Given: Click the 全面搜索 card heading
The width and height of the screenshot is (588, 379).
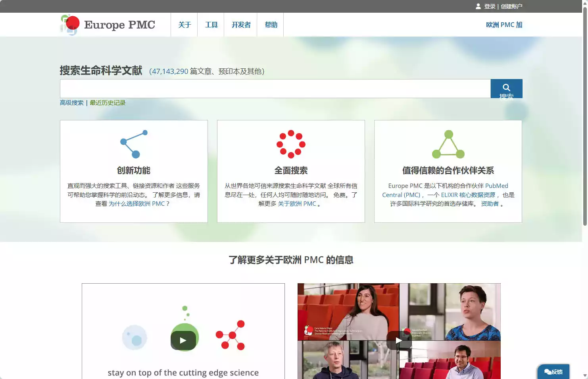Looking at the screenshot, I should click(291, 170).
